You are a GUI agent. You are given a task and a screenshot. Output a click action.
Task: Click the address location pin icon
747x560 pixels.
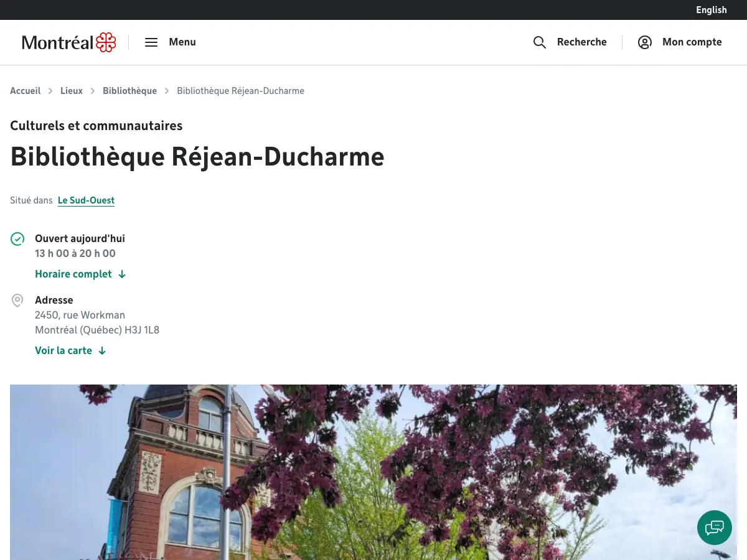(17, 301)
